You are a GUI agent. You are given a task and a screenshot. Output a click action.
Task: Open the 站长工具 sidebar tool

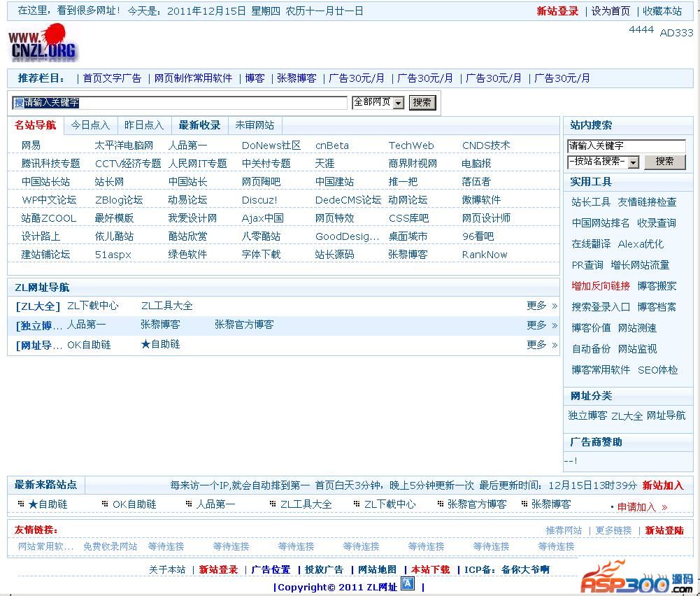(x=591, y=202)
